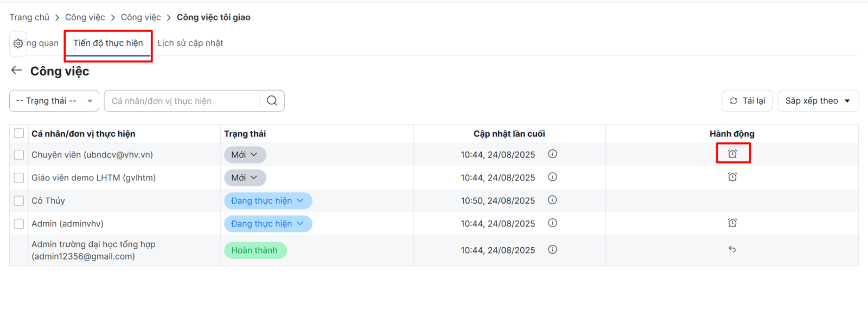Click the alarm reminder icon for Chuyên viên row

[732, 154]
